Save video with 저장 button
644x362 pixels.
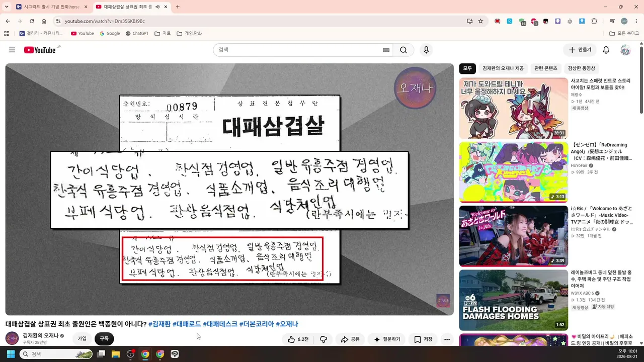click(423, 339)
